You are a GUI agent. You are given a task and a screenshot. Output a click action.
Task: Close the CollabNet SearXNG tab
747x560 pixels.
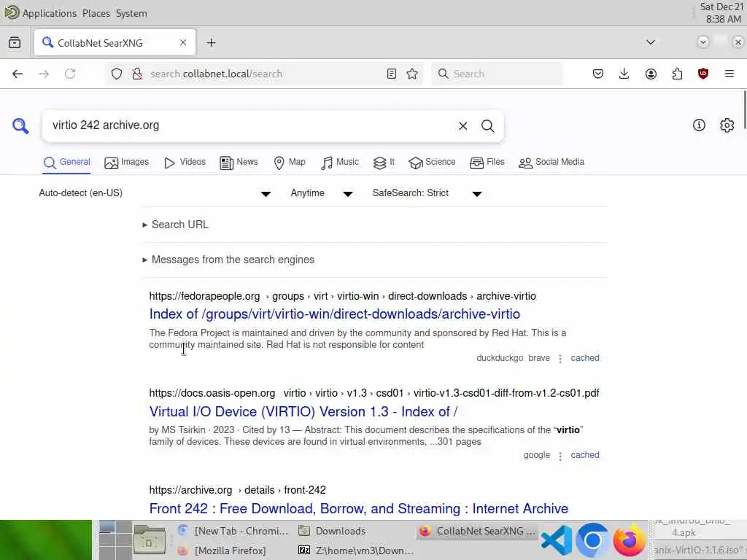[x=183, y=43]
